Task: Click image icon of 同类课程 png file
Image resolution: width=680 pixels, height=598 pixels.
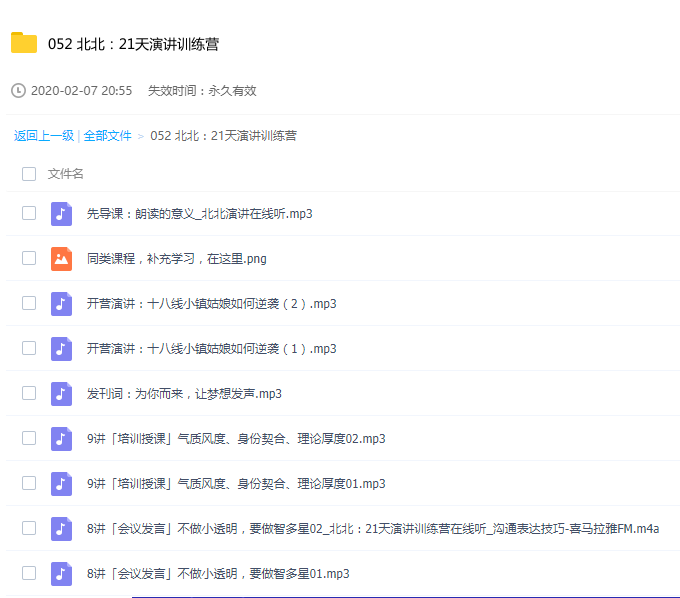Action: click(x=62, y=259)
